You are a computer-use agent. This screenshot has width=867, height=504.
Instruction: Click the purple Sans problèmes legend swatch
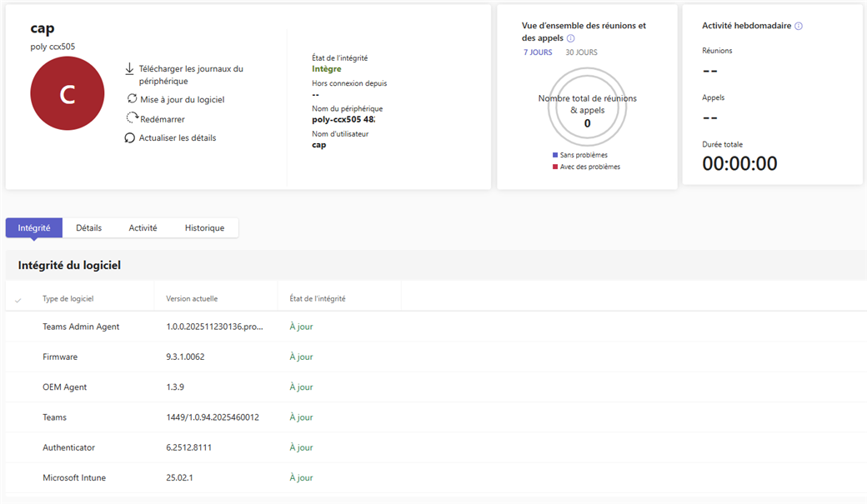[x=555, y=155]
